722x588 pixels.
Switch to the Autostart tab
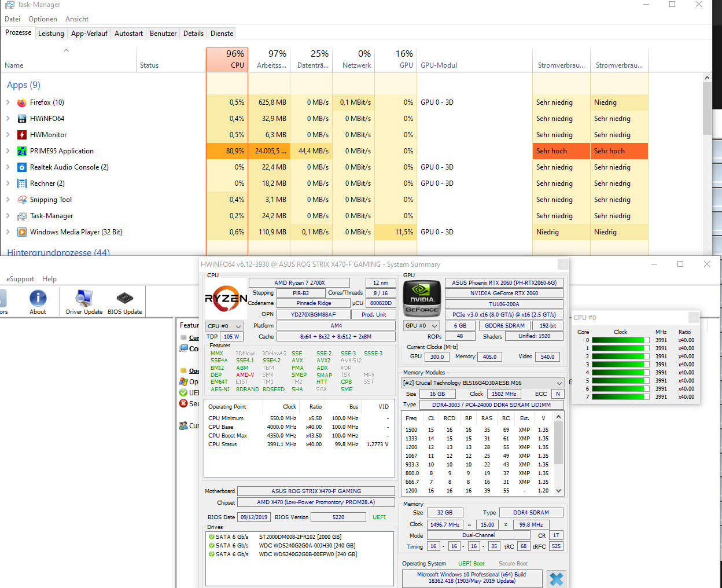click(x=128, y=34)
